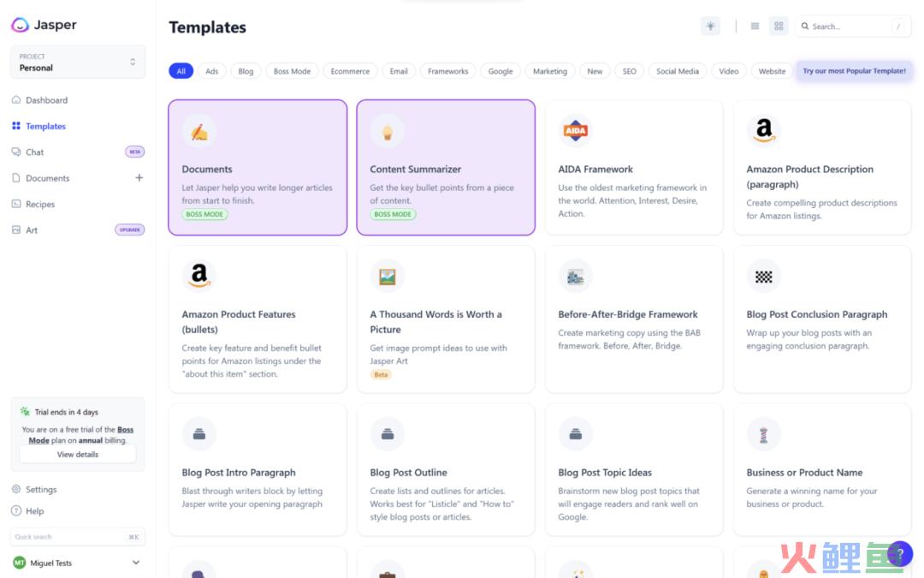The height and width of the screenshot is (578, 924).
Task: Click the Thousand Words picture icon
Action: [x=388, y=276]
